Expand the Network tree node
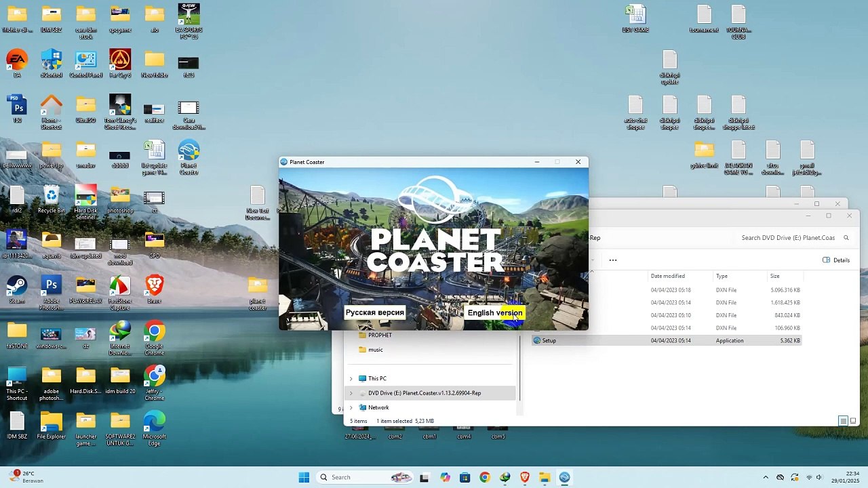The height and width of the screenshot is (488, 868). tap(351, 407)
